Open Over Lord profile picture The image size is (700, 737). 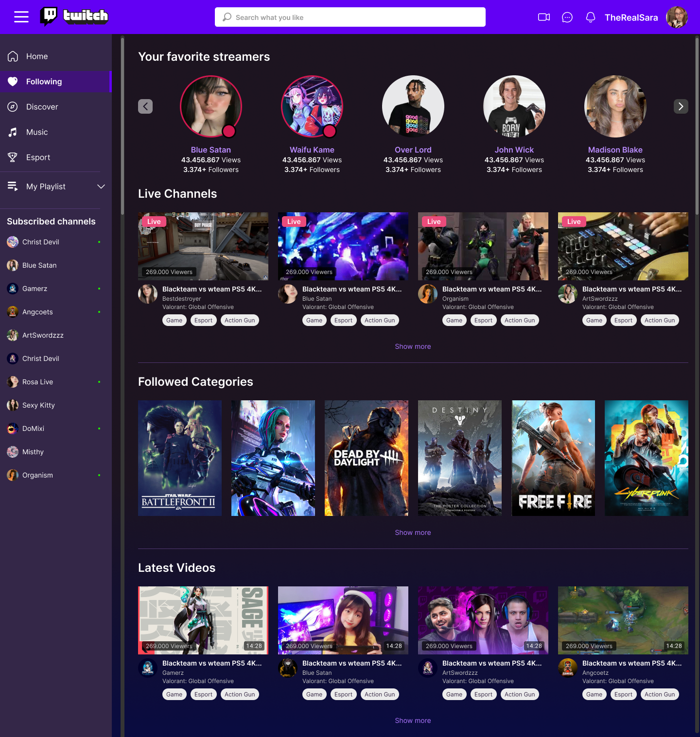[x=413, y=106]
